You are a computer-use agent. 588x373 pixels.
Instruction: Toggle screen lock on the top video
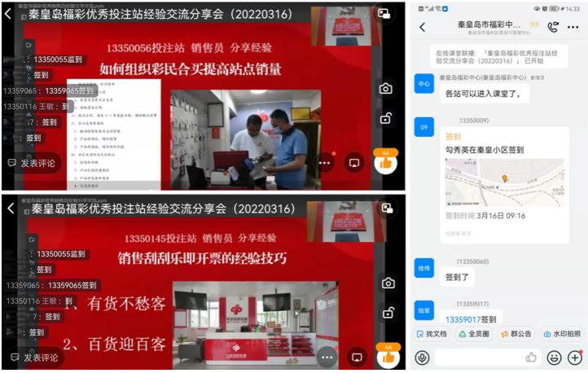[386, 119]
